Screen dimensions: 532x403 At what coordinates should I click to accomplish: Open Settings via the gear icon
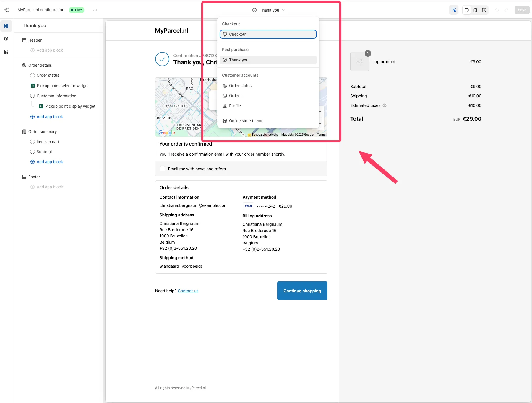[x=6, y=39]
